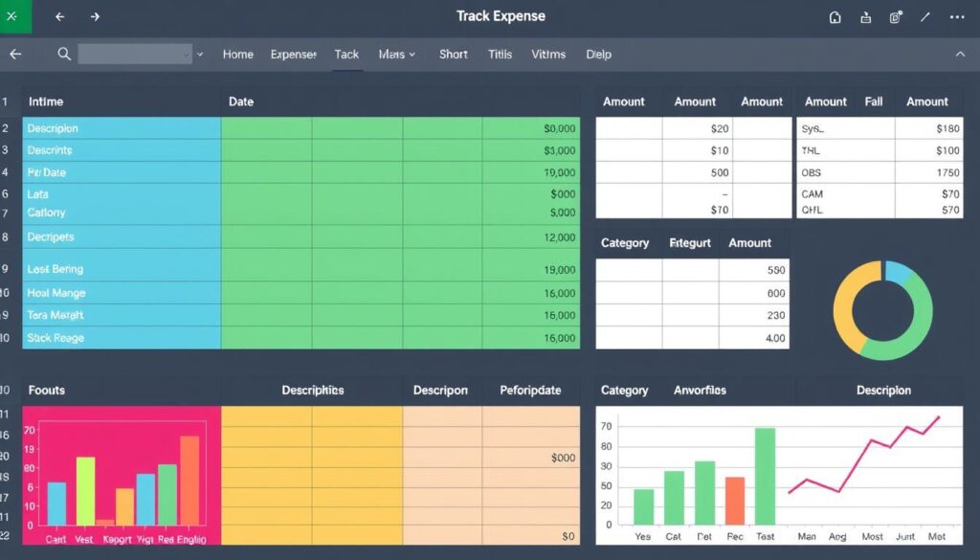Image resolution: width=980 pixels, height=560 pixels.
Task: Click the lime bar above Vest in pink chart
Action: coord(85,491)
